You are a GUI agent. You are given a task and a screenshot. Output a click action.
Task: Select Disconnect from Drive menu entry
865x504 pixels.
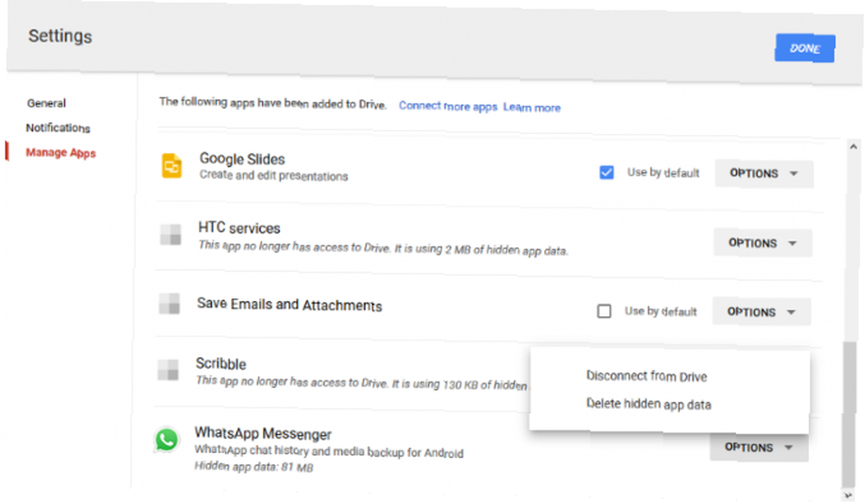tap(646, 376)
